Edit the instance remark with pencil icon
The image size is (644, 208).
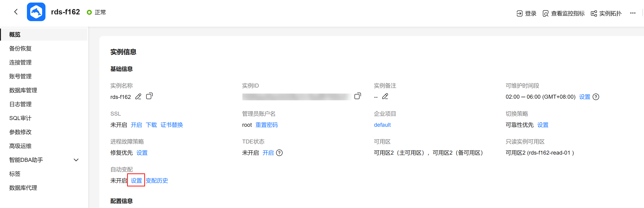coord(385,97)
